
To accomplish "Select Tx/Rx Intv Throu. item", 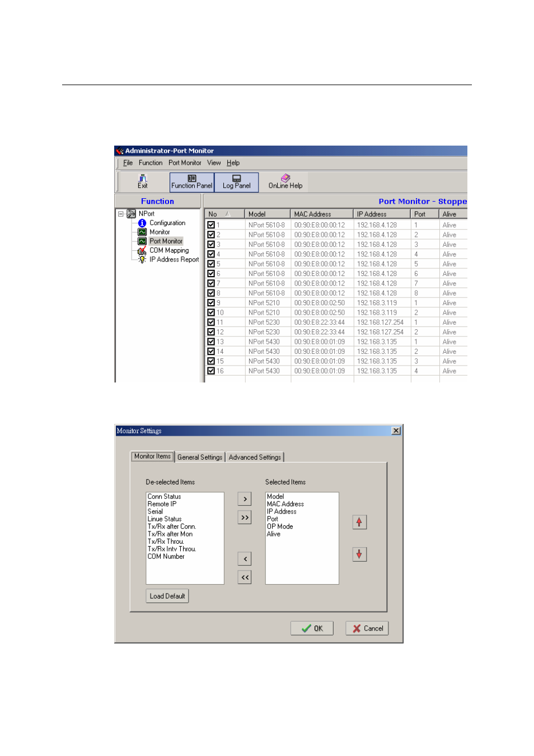I will 172,549.
